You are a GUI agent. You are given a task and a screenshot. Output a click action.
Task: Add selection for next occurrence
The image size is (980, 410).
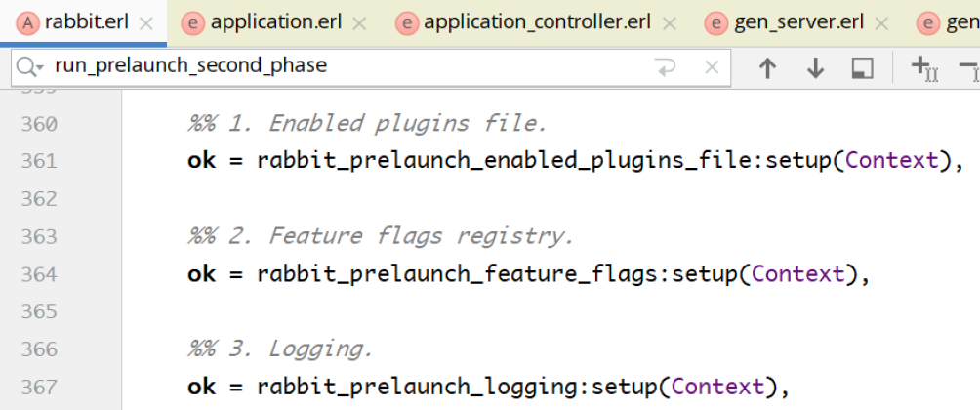click(x=922, y=67)
